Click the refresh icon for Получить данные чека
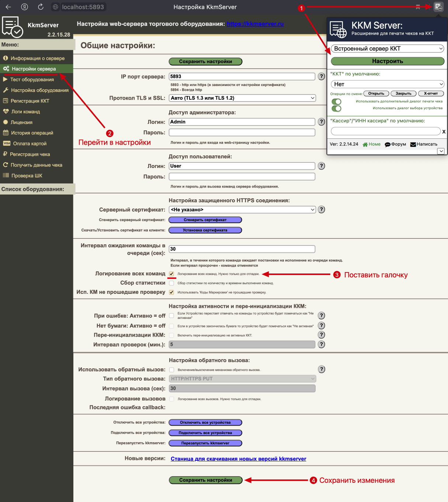This screenshot has width=448, height=502. pyautogui.click(x=6, y=165)
